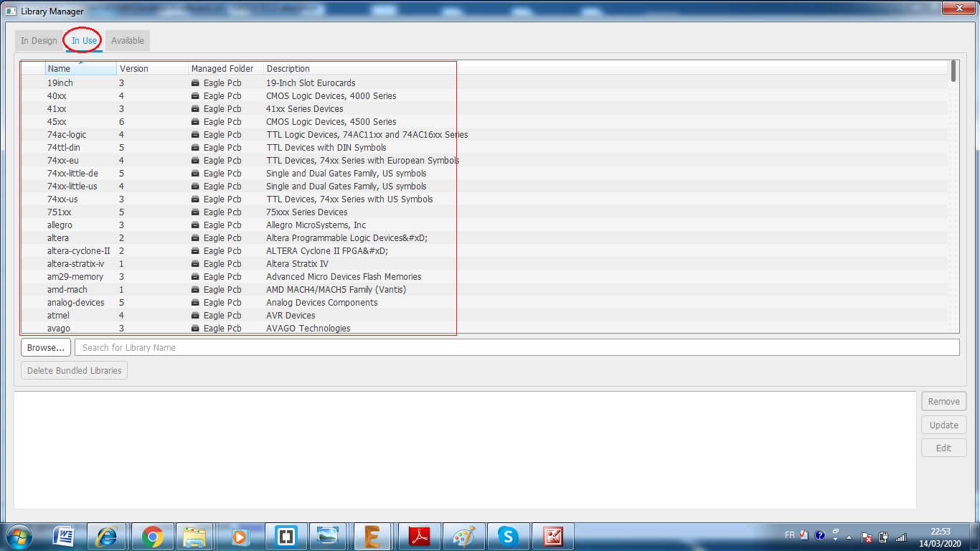Sort by the Version column header

pos(152,69)
